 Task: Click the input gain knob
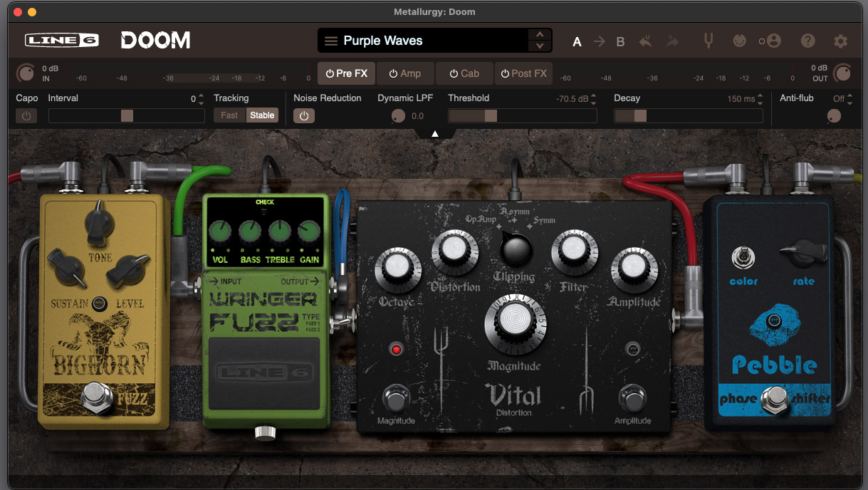[x=26, y=73]
